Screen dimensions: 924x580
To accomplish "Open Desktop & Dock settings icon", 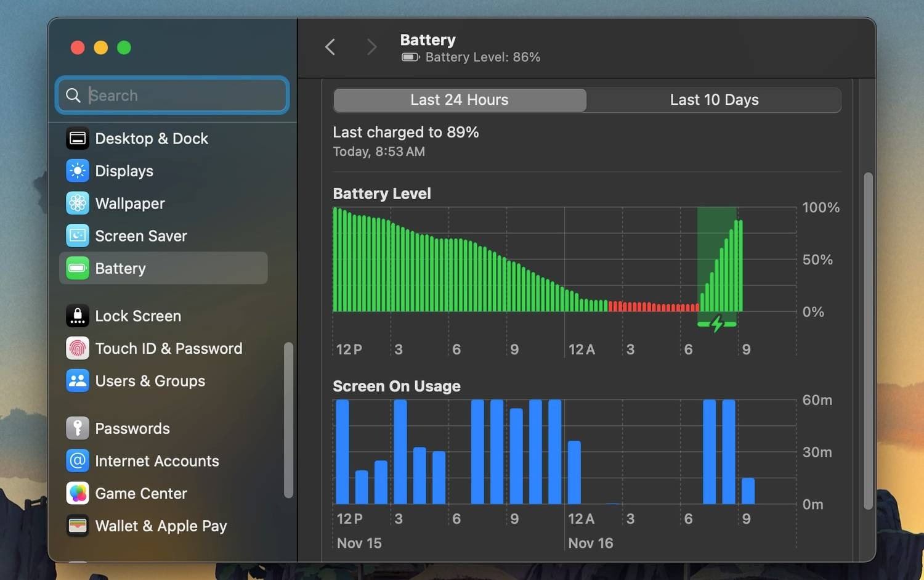I will [x=78, y=139].
